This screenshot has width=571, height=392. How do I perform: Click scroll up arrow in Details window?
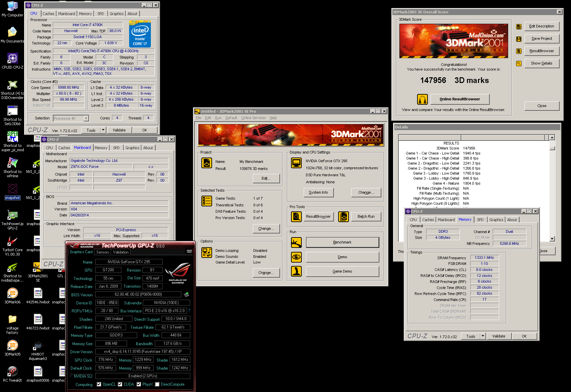[552, 137]
